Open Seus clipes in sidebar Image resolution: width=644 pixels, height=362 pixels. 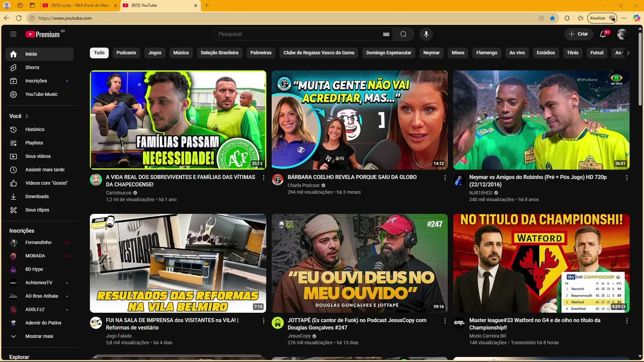coord(40,210)
